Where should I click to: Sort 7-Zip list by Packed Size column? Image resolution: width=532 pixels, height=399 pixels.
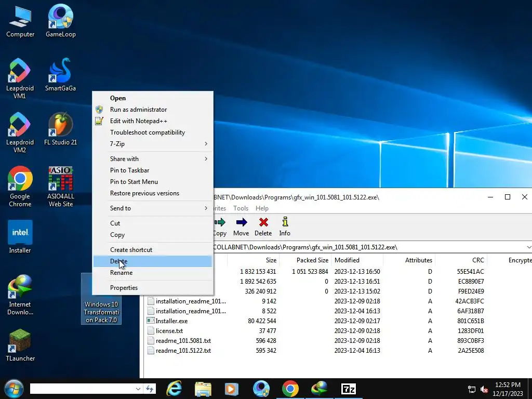click(304, 260)
